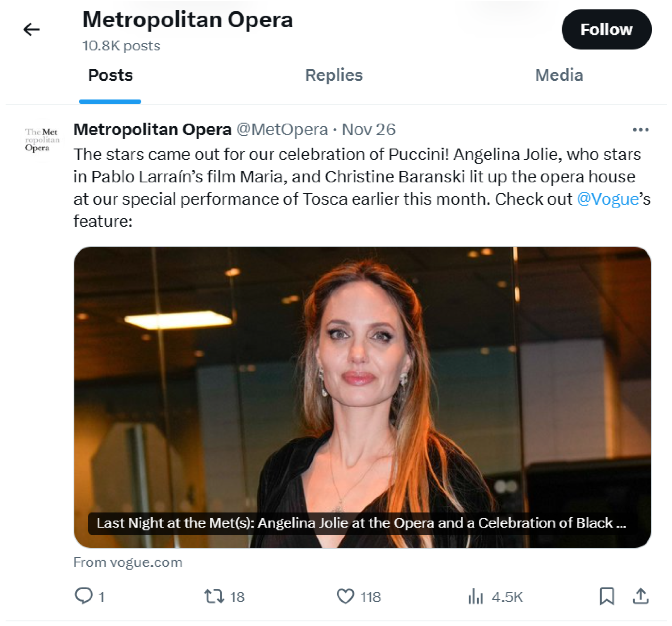Click the 'From vogue.com' source link
This screenshot has width=672, height=626.
click(128, 562)
